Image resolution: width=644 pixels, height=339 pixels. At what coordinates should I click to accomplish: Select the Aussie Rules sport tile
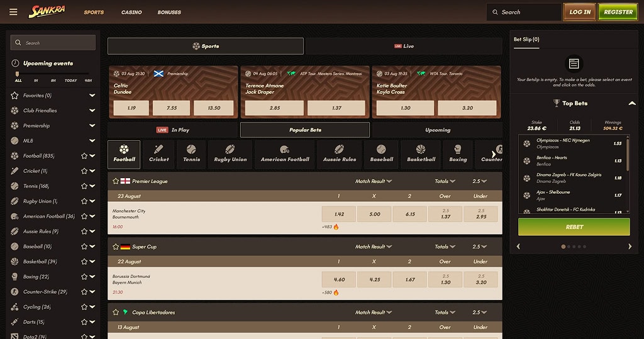[339, 155]
